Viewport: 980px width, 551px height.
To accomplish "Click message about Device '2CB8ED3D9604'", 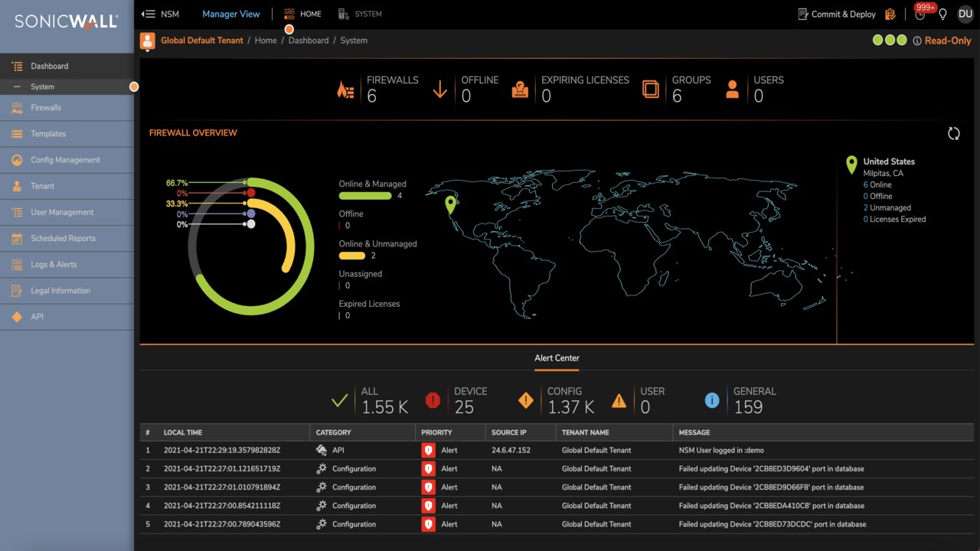I will coord(771,468).
